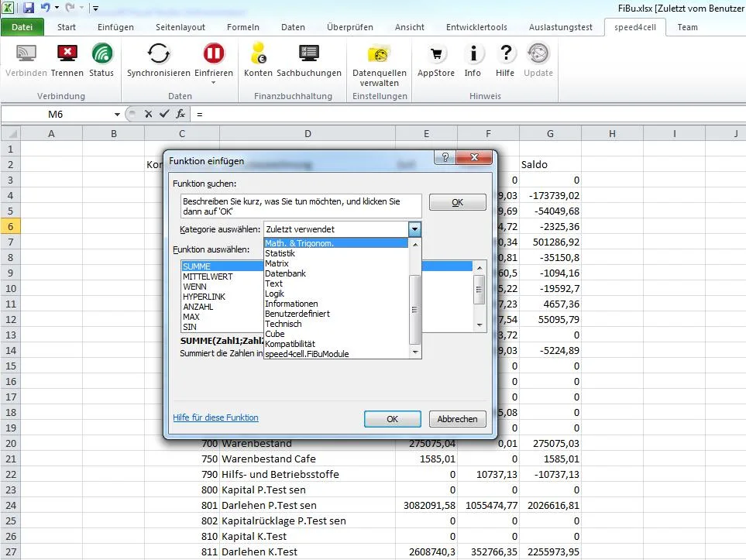
Task: Open the Überprüfen tab
Action: [x=349, y=27]
